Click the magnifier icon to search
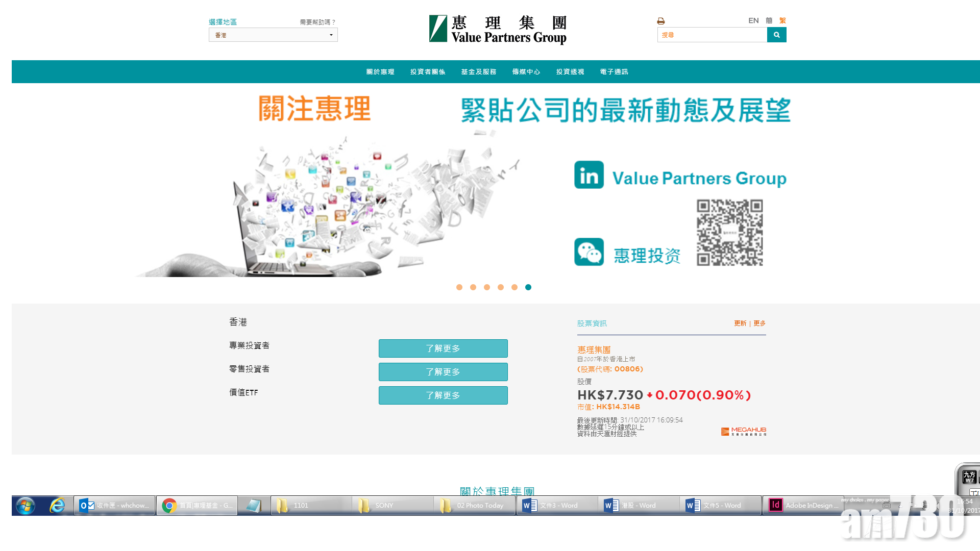Image resolution: width=980 pixels, height=551 pixels. click(776, 35)
